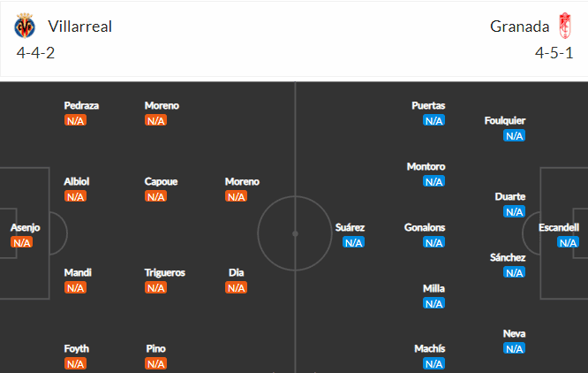Select goalkeeper Asenjo's N/A rating badge
Screen dimensions: 588x373
click(22, 243)
